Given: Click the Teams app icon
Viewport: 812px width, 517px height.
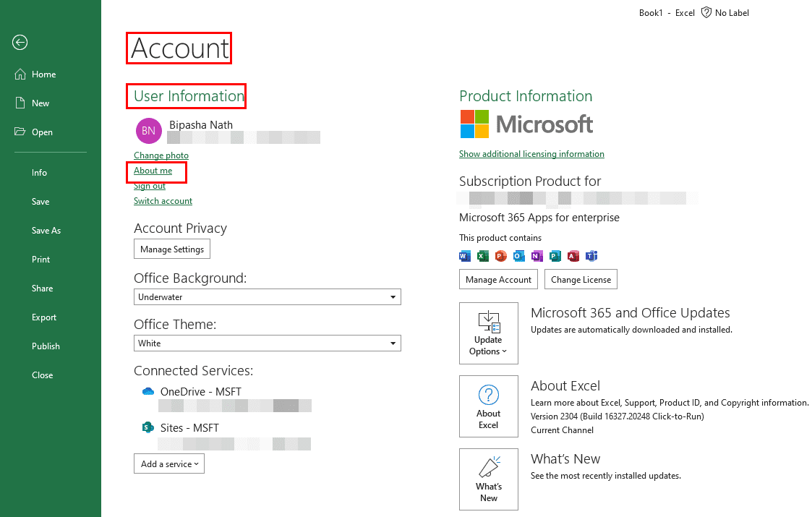Looking at the screenshot, I should (591, 256).
